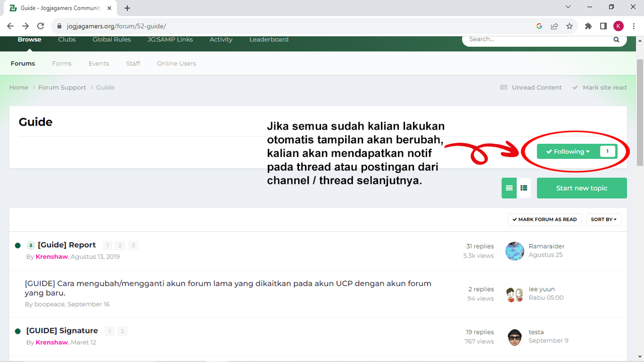
Task: Open the Extensions puzzle icon
Action: pos(588,26)
